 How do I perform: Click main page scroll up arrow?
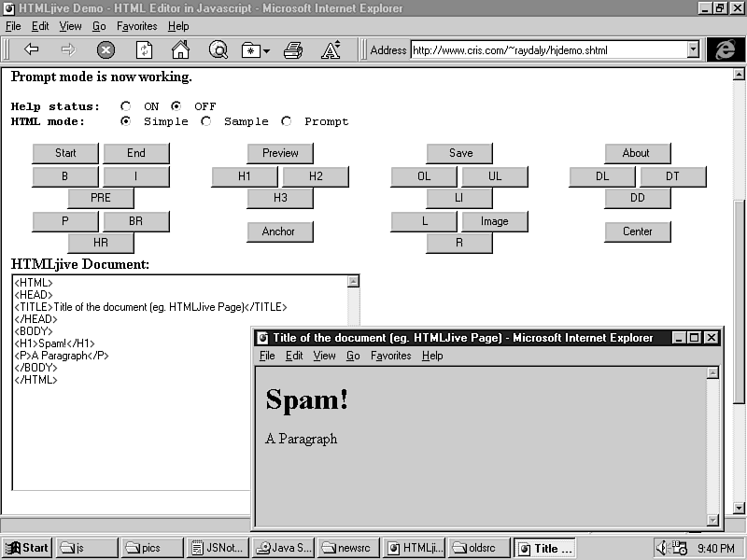(739, 74)
